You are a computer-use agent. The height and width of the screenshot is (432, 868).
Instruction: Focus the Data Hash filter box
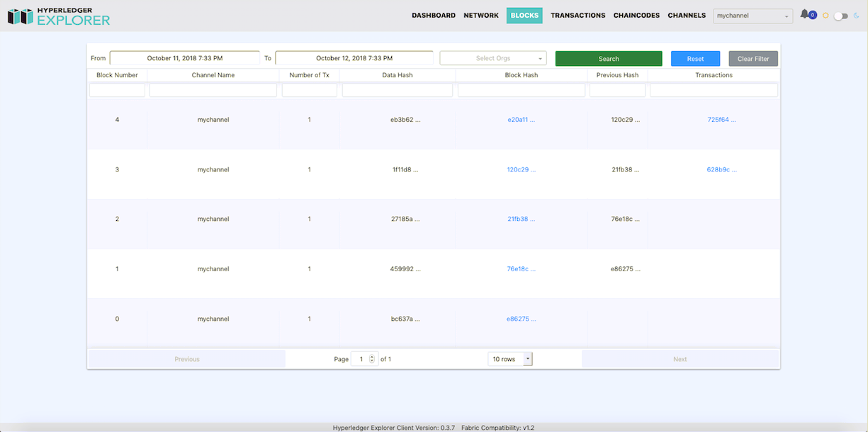point(398,91)
